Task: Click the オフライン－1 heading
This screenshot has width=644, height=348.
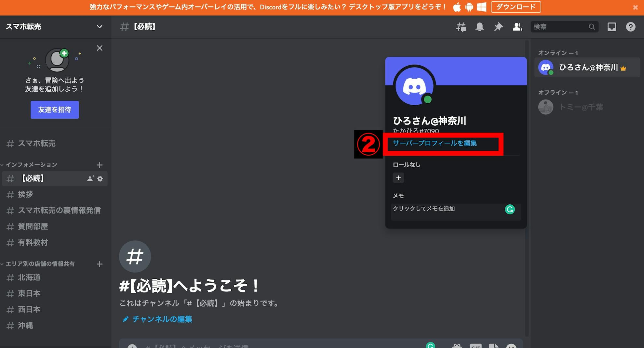Action: pos(558,93)
